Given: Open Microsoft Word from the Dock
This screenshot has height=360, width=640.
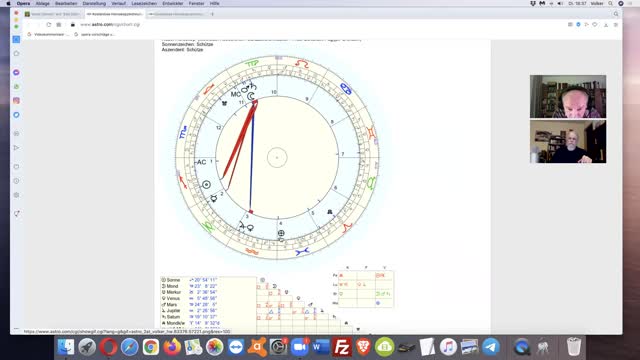Looking at the screenshot, I should [321, 347].
